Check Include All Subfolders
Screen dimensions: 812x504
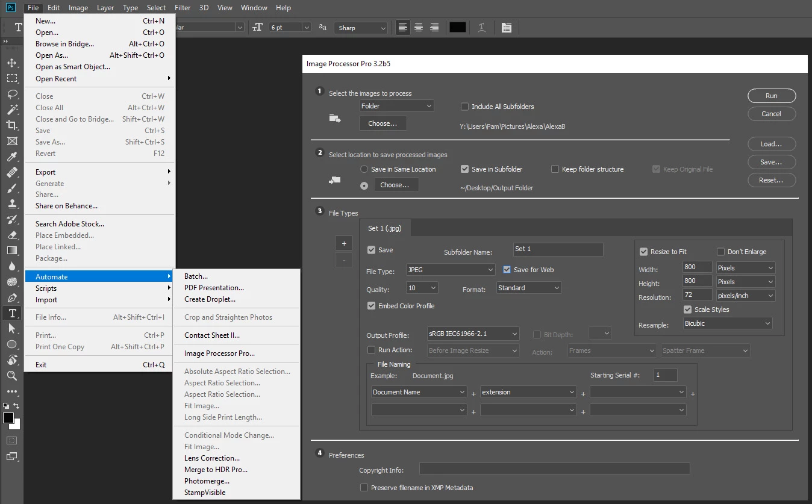(x=464, y=107)
